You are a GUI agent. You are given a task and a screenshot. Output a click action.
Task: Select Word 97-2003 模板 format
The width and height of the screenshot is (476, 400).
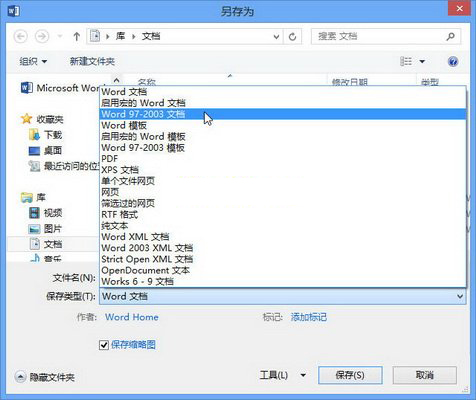coord(283,147)
